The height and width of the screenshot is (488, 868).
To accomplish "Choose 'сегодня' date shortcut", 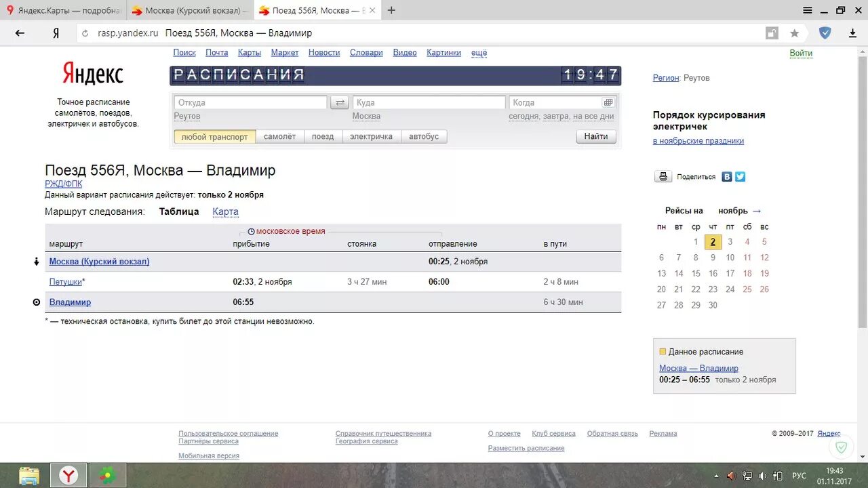I will pos(524,116).
